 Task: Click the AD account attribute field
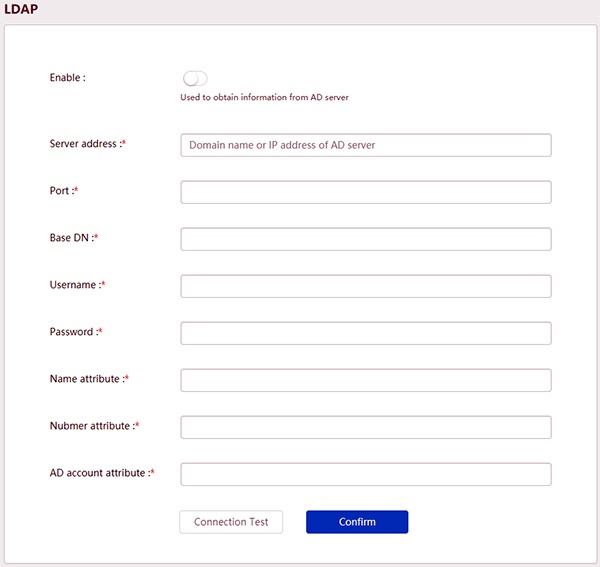pyautogui.click(x=366, y=474)
